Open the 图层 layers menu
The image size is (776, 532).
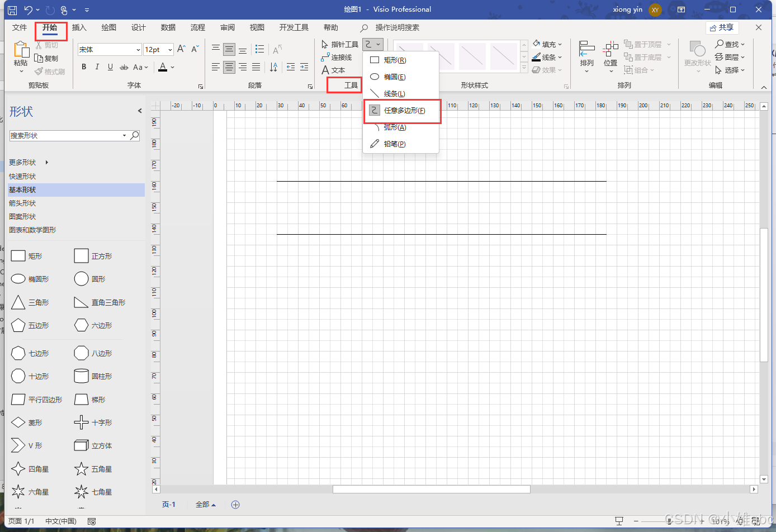(730, 57)
